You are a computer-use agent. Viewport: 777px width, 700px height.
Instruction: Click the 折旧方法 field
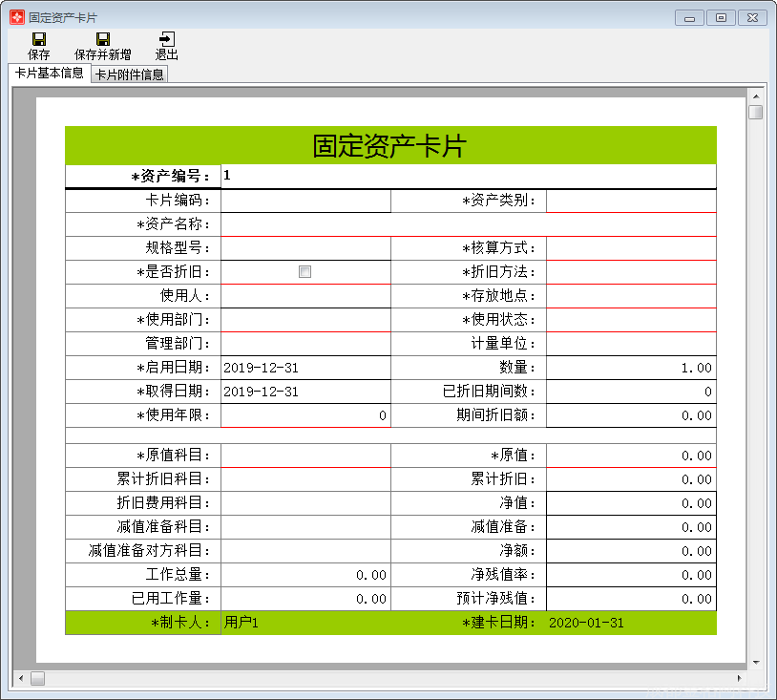(x=631, y=272)
